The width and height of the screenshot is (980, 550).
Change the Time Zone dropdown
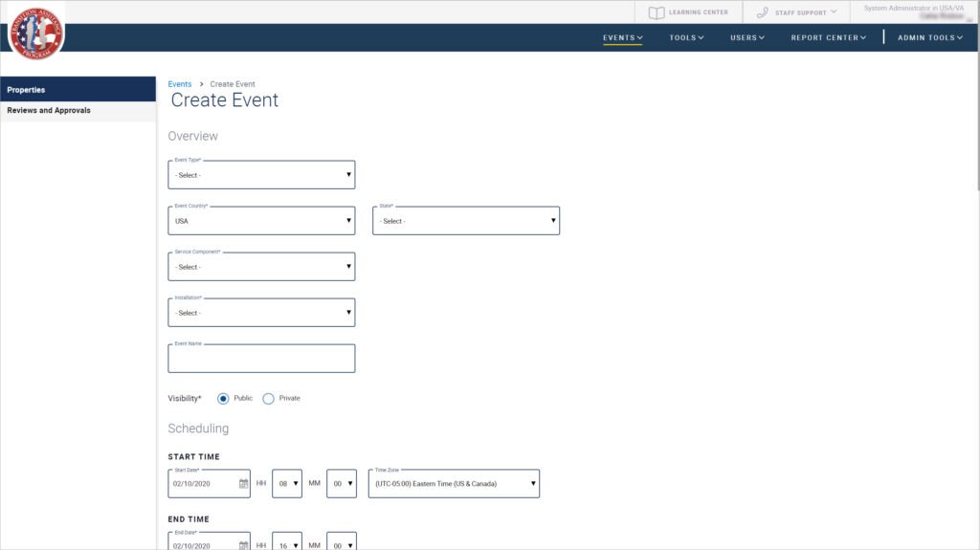click(x=453, y=484)
